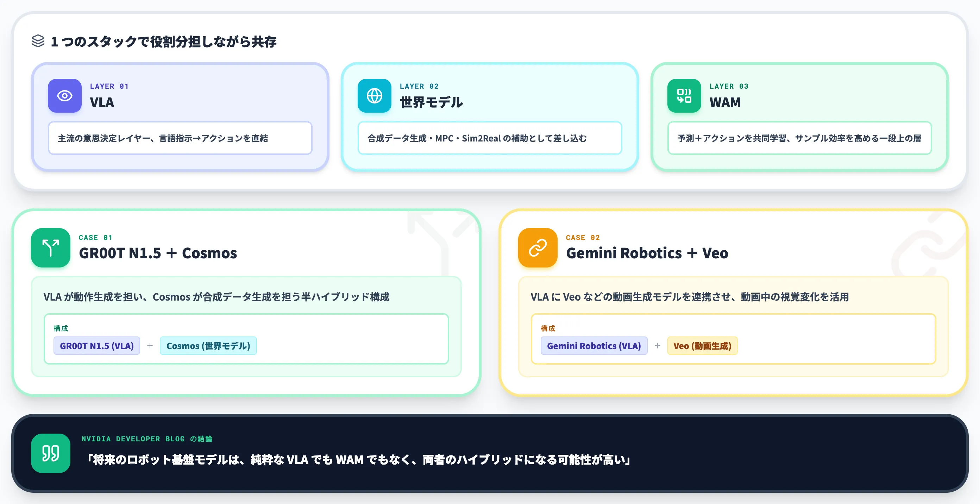This screenshot has height=504, width=980.
Task: Select the Cosmos (世界モデル) chip
Action: pos(208,346)
